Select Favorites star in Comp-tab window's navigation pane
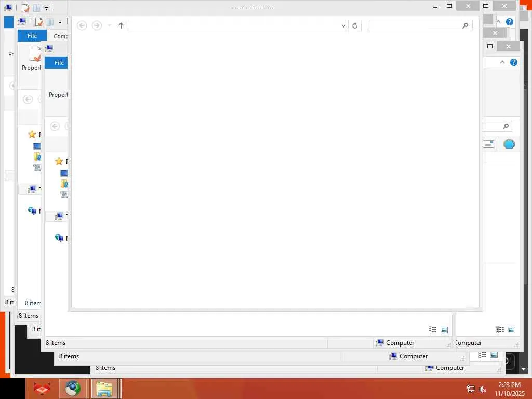The height and width of the screenshot is (399, 532). click(x=32, y=135)
